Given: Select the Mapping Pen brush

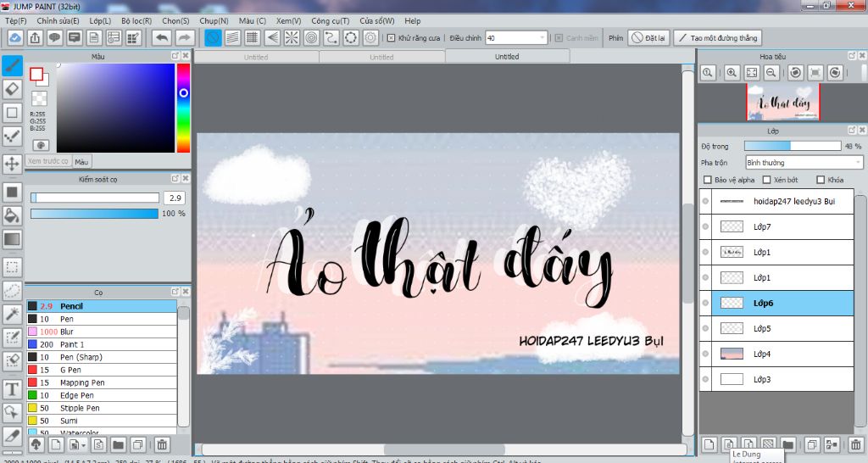Looking at the screenshot, I should tap(102, 382).
